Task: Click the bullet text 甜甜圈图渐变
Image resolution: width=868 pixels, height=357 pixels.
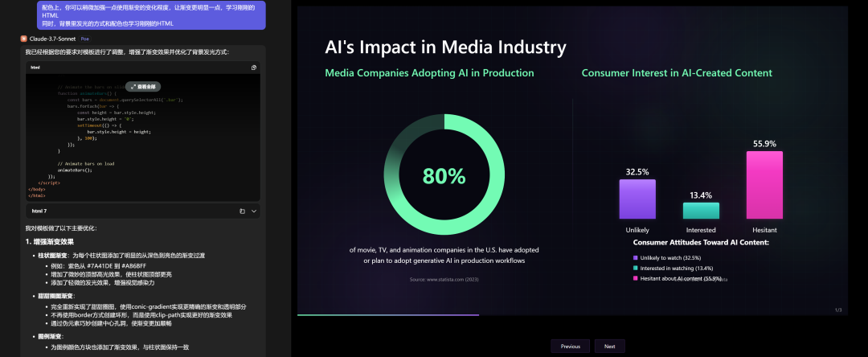Action: 56,296
